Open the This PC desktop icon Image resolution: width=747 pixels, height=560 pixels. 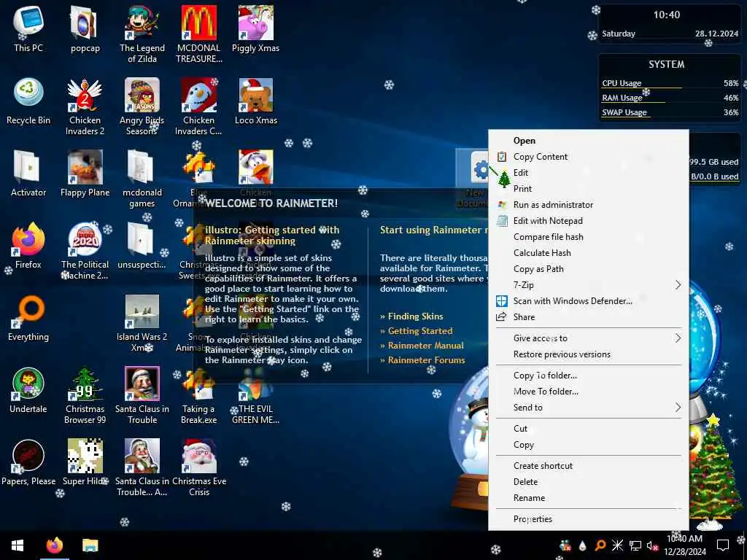[28, 28]
